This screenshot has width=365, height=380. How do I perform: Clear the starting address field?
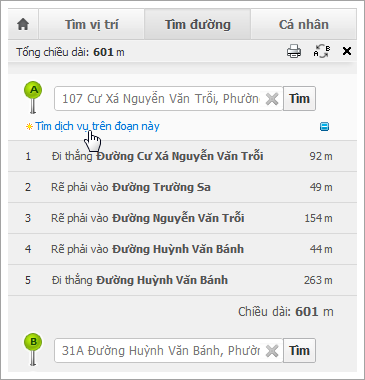coord(272,99)
